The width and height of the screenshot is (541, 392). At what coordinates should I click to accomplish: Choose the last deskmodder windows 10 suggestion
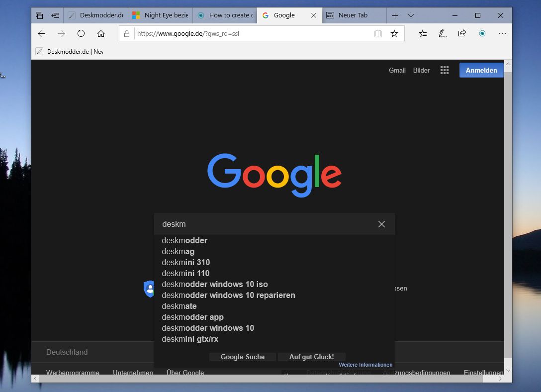[x=274, y=328]
